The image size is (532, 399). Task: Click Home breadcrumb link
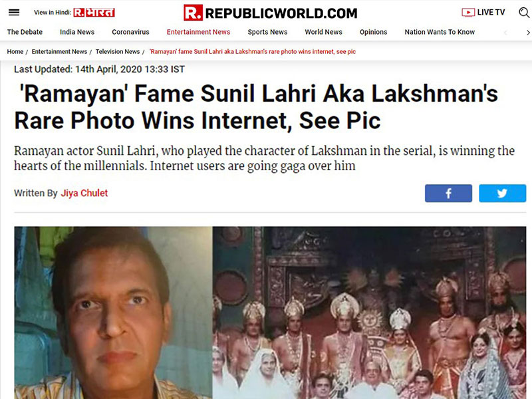point(15,52)
